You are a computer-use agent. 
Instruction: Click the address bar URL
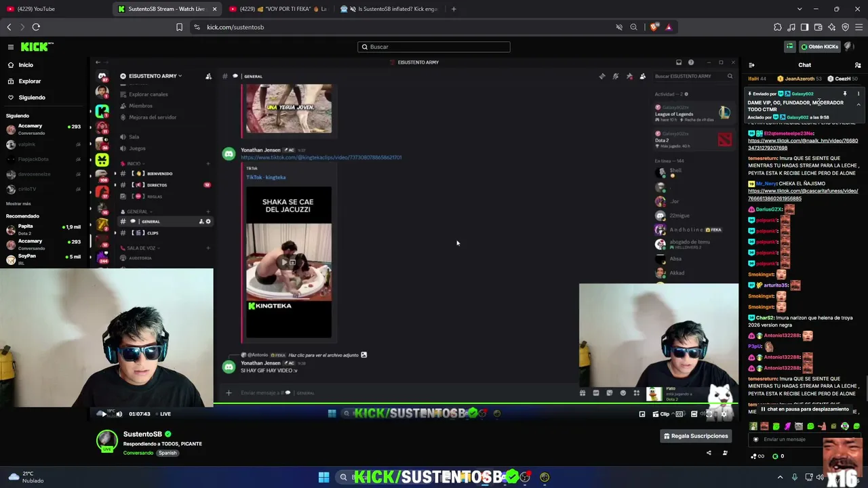point(235,27)
